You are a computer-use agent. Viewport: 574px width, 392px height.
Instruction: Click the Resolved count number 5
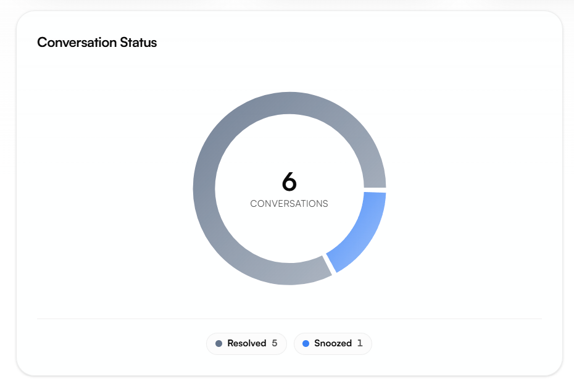coord(275,343)
